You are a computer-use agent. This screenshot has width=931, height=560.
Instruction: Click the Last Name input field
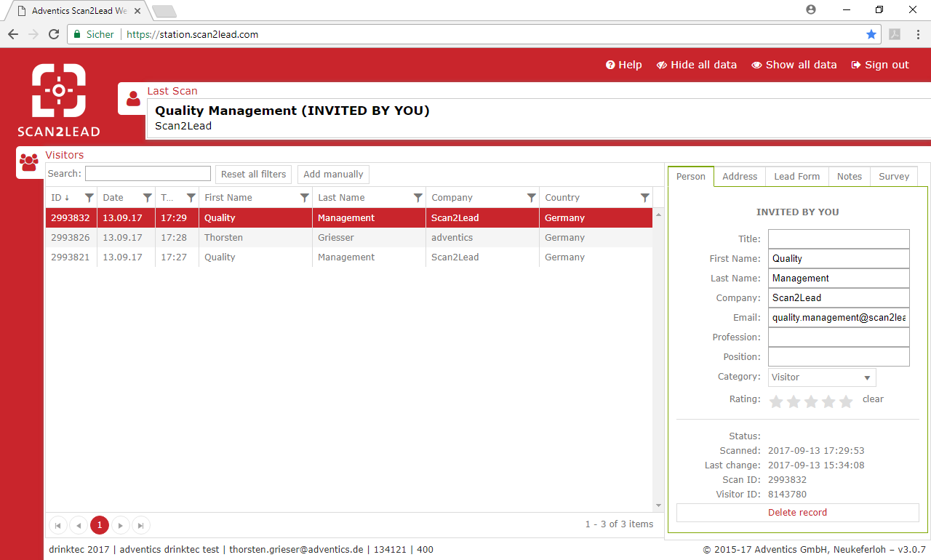point(839,279)
